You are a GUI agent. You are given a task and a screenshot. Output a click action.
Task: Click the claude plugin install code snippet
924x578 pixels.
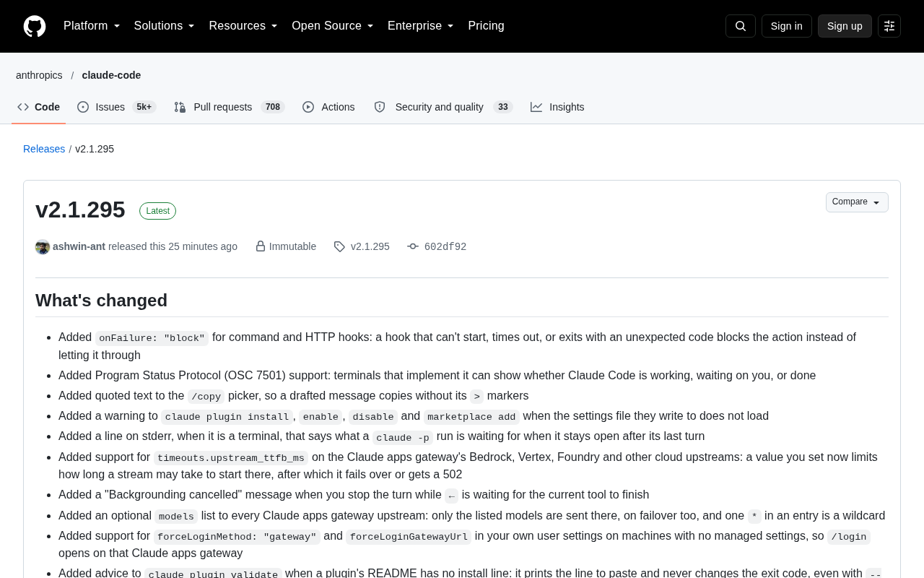tap(227, 417)
